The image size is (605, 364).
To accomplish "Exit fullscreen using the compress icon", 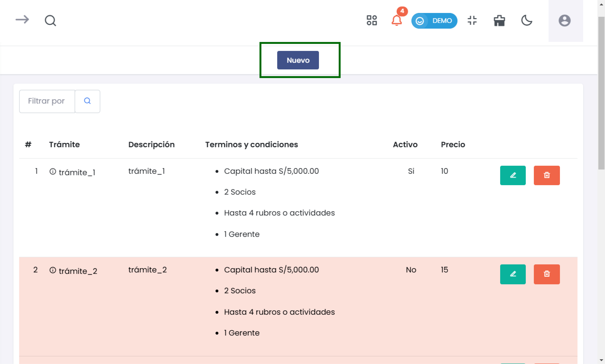I will point(472,21).
